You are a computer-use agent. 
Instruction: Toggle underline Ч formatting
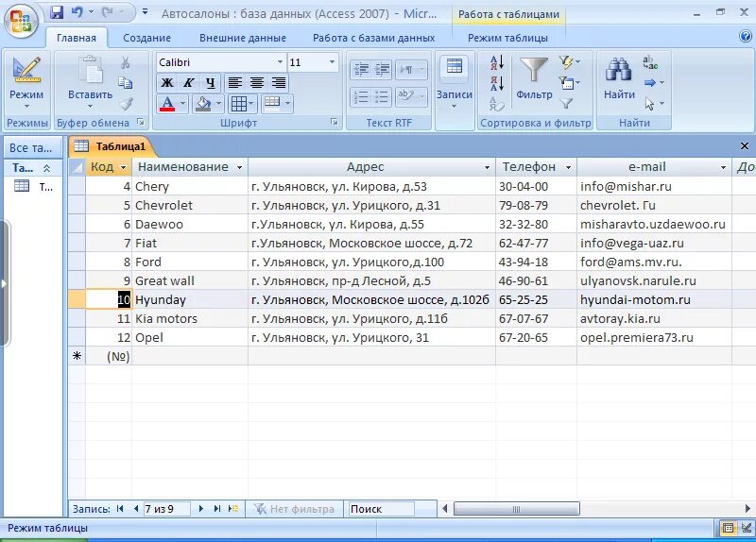tap(210, 83)
